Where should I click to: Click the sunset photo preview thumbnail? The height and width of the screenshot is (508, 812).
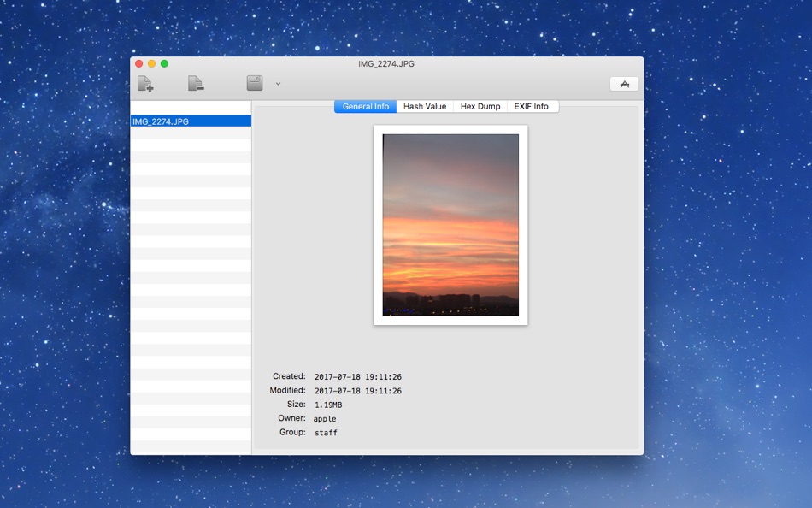[x=450, y=225]
